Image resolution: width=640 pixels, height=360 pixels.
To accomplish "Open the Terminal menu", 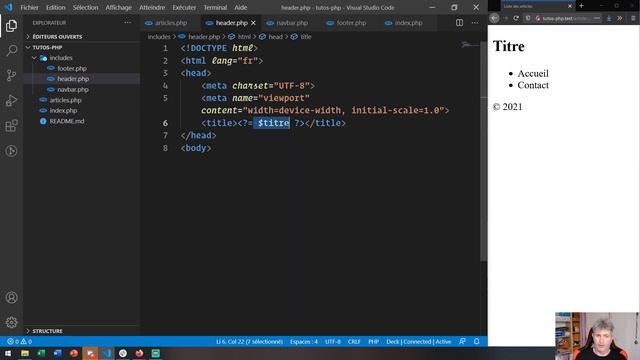I will pyautogui.click(x=215, y=7).
